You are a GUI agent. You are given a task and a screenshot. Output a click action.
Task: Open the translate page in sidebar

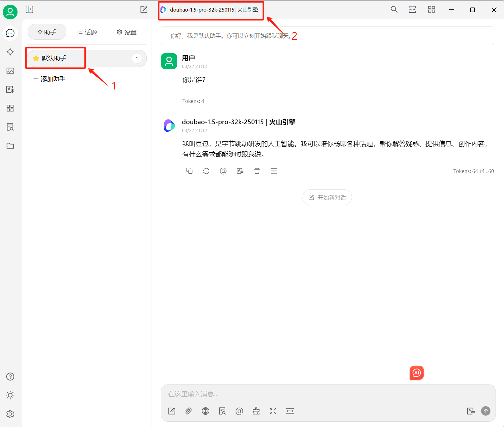click(10, 89)
